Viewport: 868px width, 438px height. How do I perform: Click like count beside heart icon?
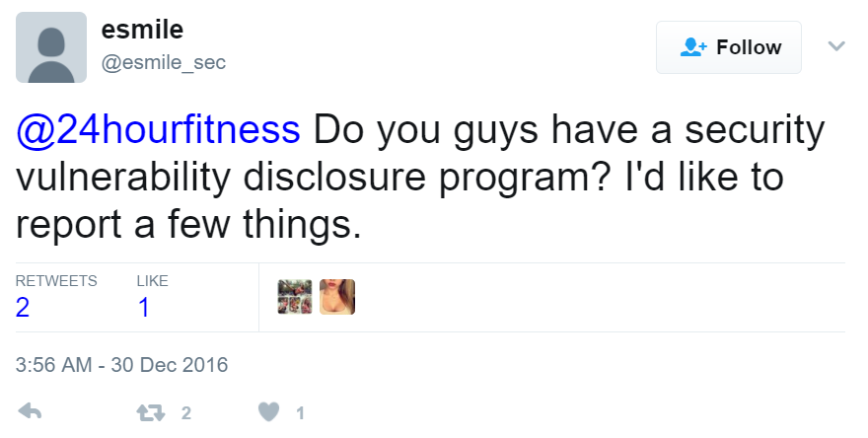pyautogui.click(x=300, y=413)
